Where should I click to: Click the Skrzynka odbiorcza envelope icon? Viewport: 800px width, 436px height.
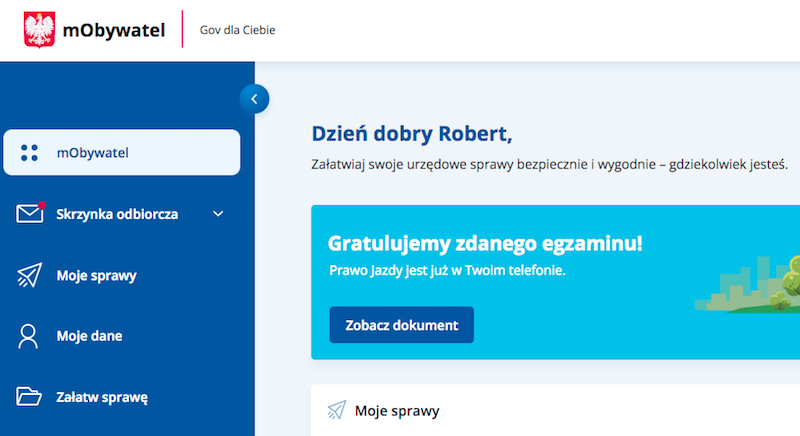30,214
